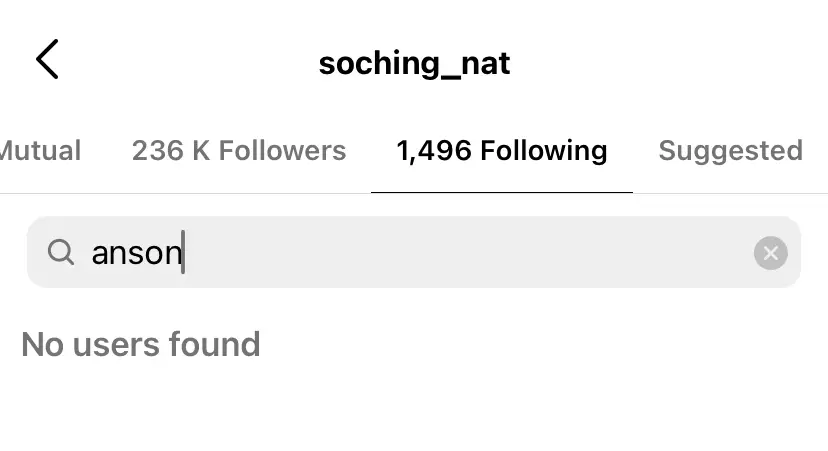Click the magnifying glass search icon

pyautogui.click(x=61, y=252)
